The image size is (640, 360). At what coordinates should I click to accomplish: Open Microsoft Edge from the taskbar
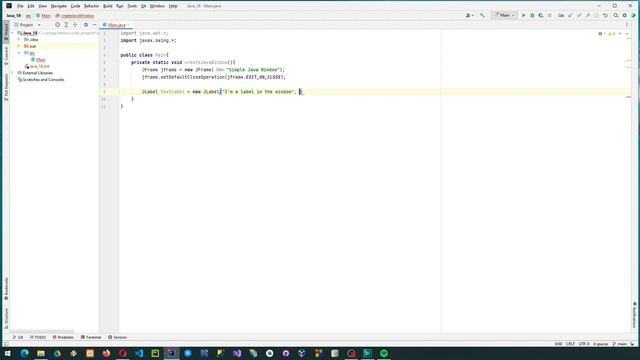pos(24,353)
